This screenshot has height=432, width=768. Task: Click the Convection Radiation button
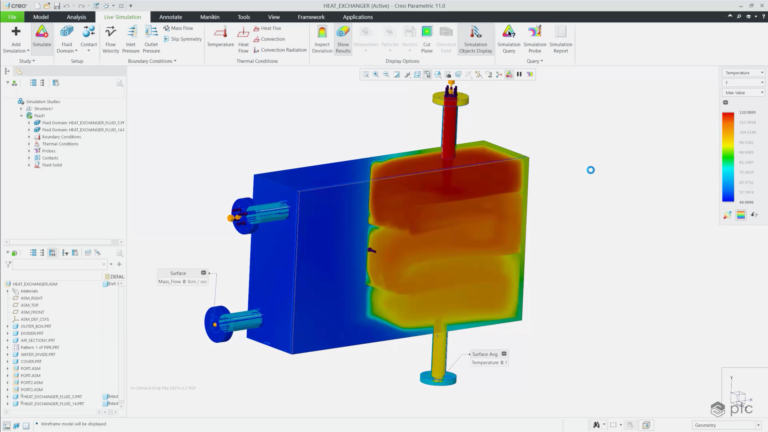pos(280,50)
